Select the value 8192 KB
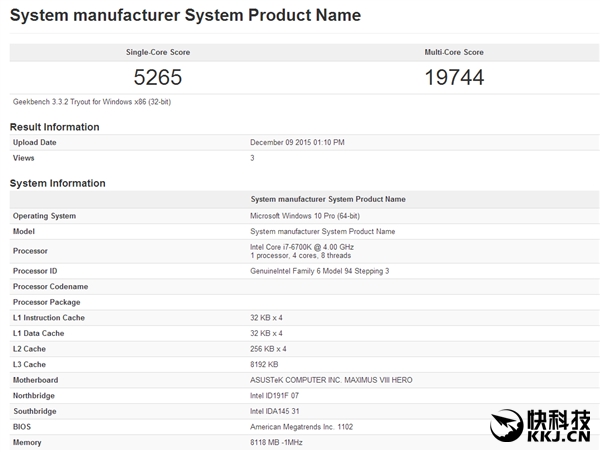 [264, 364]
